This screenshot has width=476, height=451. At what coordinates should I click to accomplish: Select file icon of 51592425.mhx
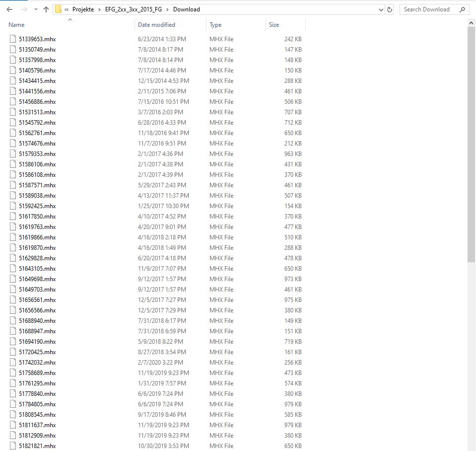[13, 206]
